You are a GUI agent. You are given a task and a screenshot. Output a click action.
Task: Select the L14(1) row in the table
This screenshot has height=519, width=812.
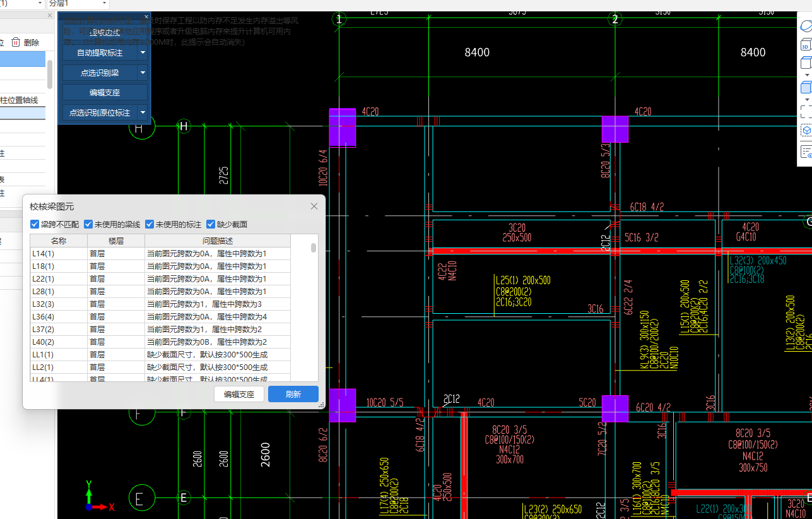[160, 253]
